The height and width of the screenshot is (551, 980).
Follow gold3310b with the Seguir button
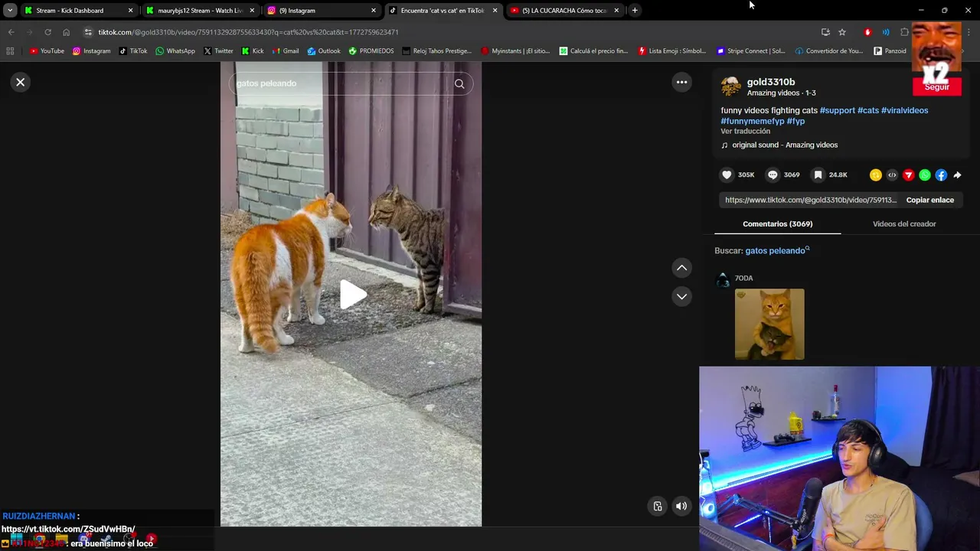pyautogui.click(x=936, y=87)
